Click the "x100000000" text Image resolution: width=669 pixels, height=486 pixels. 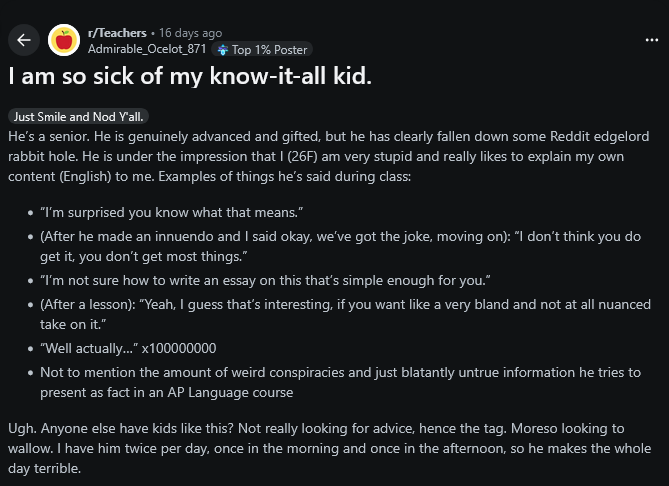[x=179, y=348]
